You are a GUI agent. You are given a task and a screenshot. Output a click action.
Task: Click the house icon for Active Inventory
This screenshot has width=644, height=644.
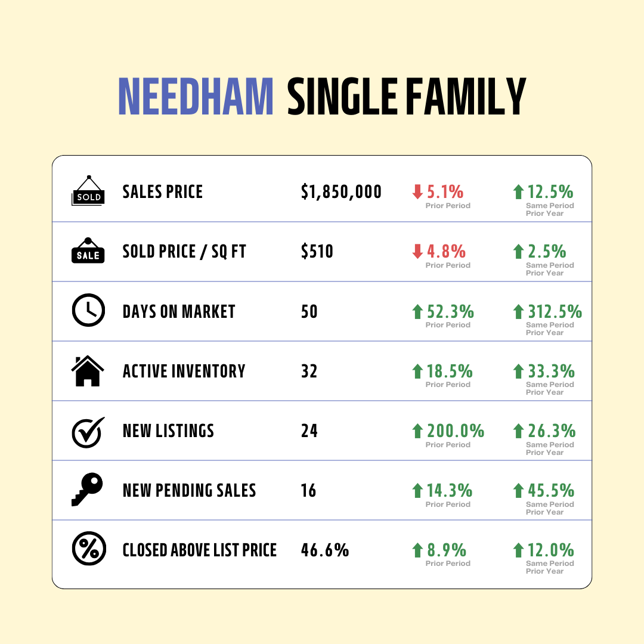click(x=88, y=370)
